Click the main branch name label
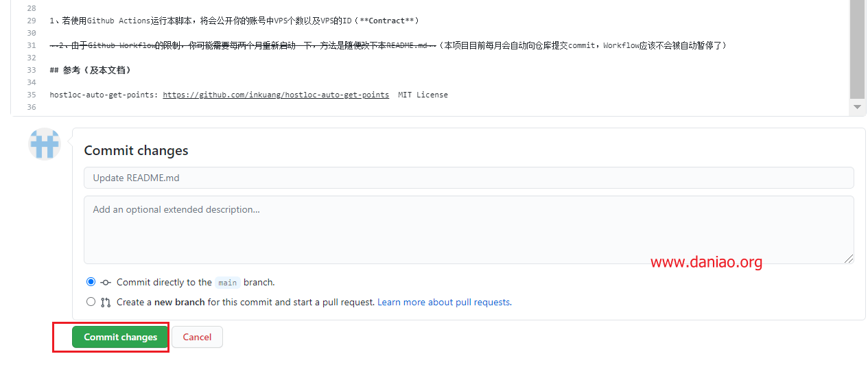This screenshot has height=365, width=868. [x=228, y=283]
